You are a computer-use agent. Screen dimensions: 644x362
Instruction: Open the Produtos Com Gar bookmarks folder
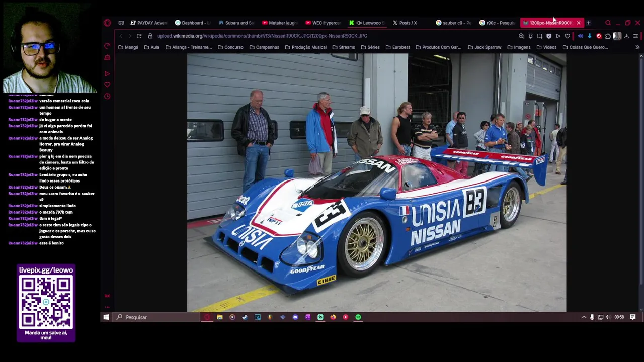pyautogui.click(x=438, y=47)
